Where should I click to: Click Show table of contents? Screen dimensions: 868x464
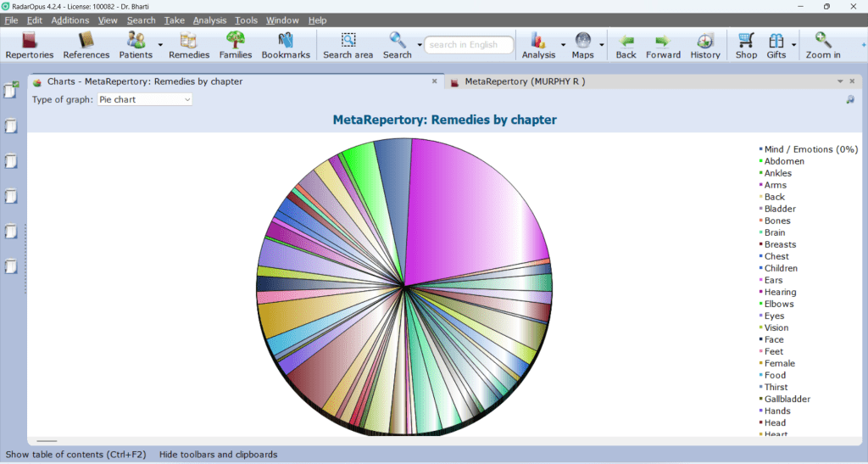tap(75, 455)
